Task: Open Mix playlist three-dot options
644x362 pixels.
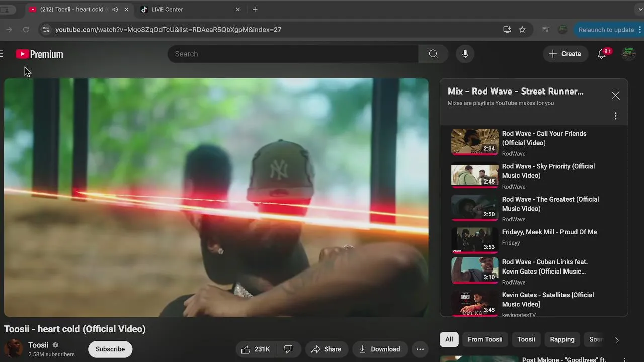Action: (615, 116)
